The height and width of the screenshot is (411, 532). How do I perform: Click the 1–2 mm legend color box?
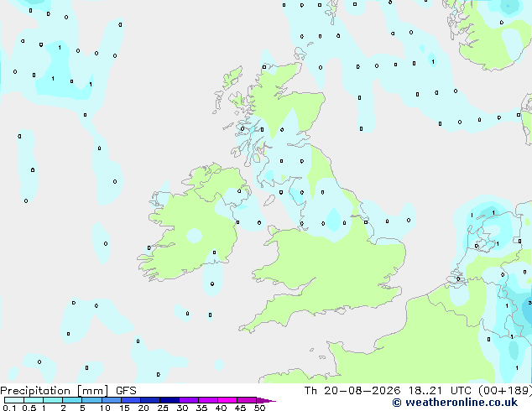tap(53, 400)
